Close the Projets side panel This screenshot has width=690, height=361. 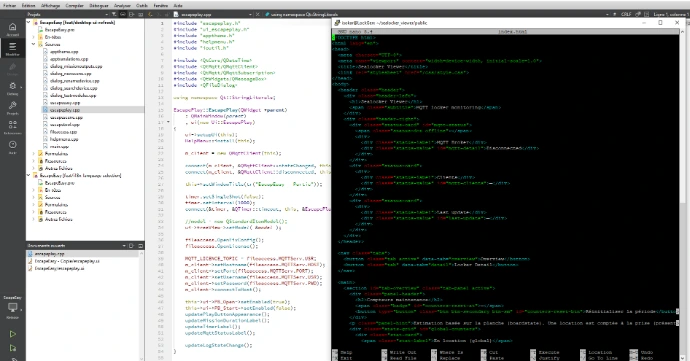coord(140,14)
